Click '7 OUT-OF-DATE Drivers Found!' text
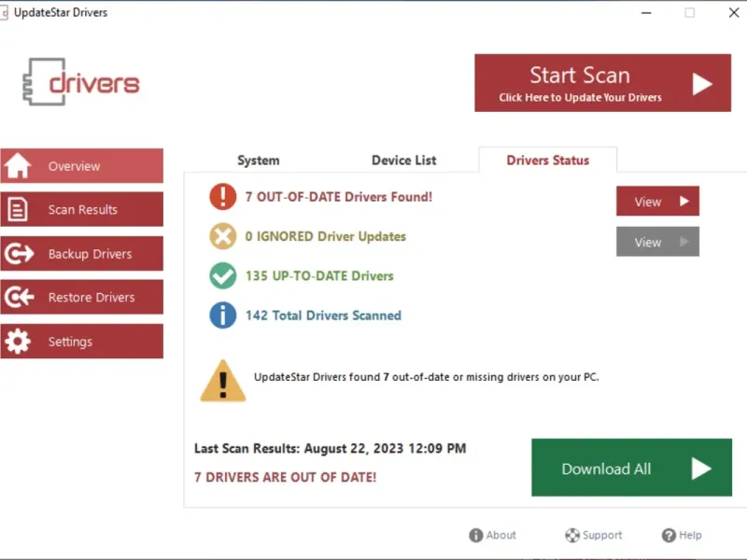The image size is (747, 560). [x=339, y=197]
